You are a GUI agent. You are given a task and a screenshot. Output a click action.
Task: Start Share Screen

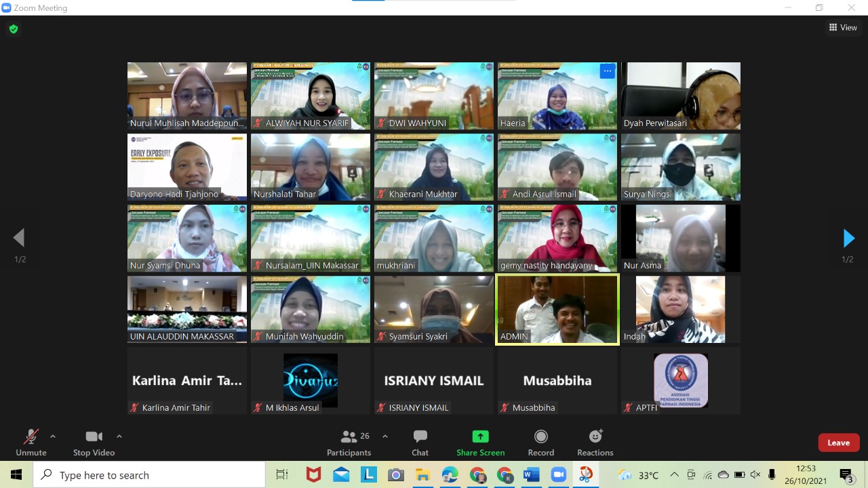click(480, 443)
